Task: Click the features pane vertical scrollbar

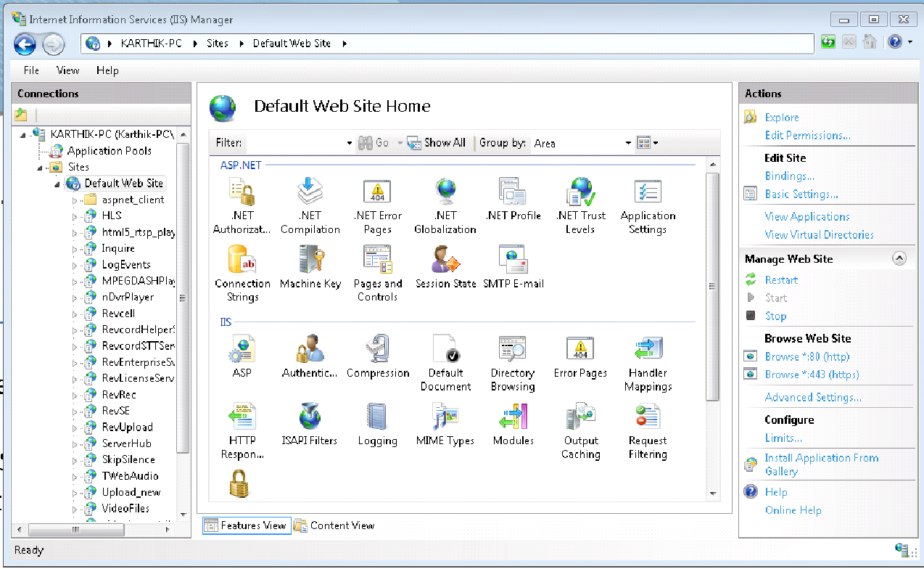Action: [x=713, y=287]
